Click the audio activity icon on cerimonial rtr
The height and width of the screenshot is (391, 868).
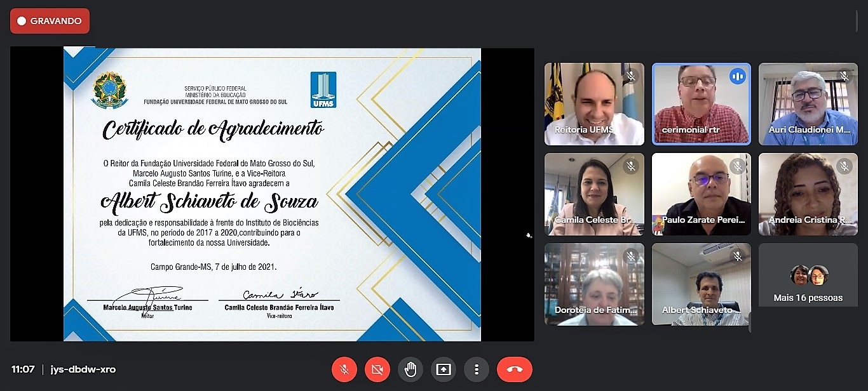click(738, 76)
